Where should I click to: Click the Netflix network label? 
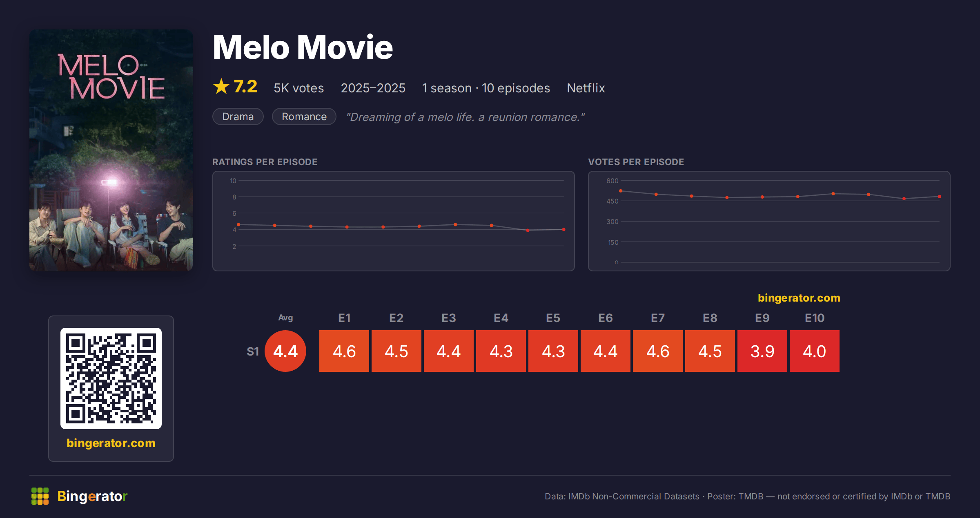[x=586, y=88]
